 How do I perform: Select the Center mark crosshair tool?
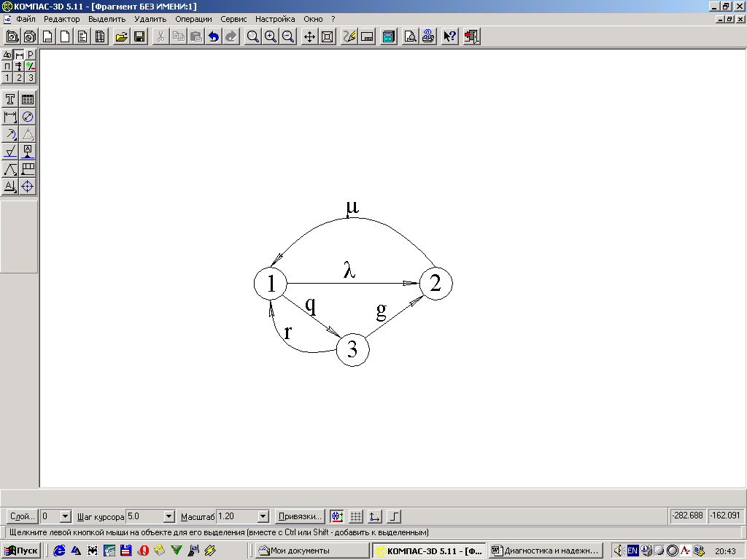[28, 186]
